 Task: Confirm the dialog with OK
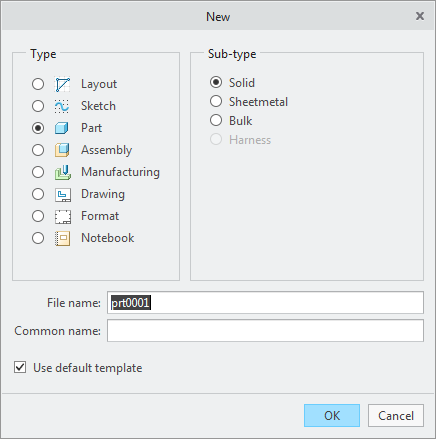[x=332, y=416]
